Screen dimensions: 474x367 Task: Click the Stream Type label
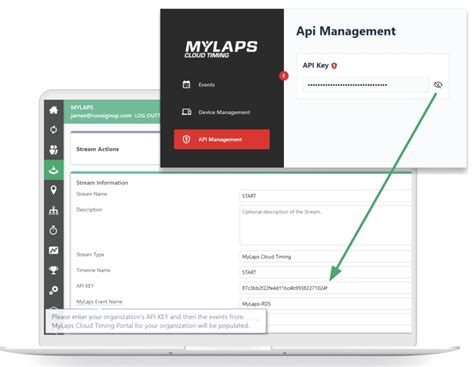[90, 255]
